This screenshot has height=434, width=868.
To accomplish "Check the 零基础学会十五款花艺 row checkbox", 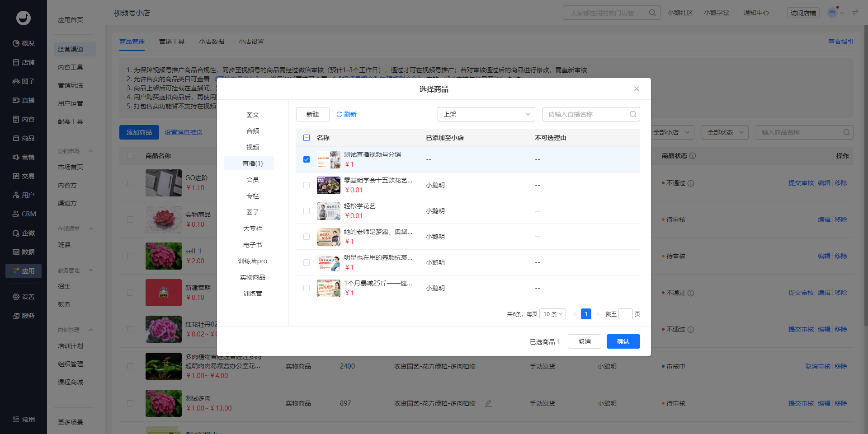I will [x=307, y=185].
